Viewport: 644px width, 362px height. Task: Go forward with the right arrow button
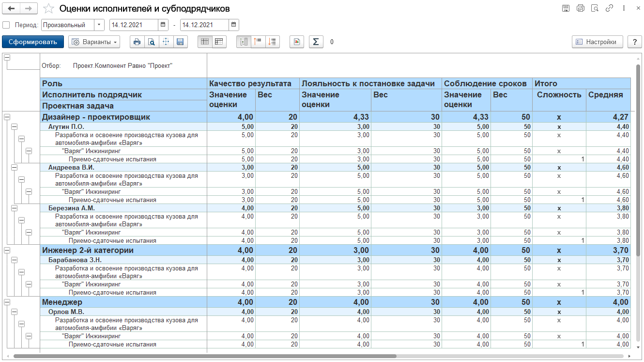pyautogui.click(x=29, y=9)
